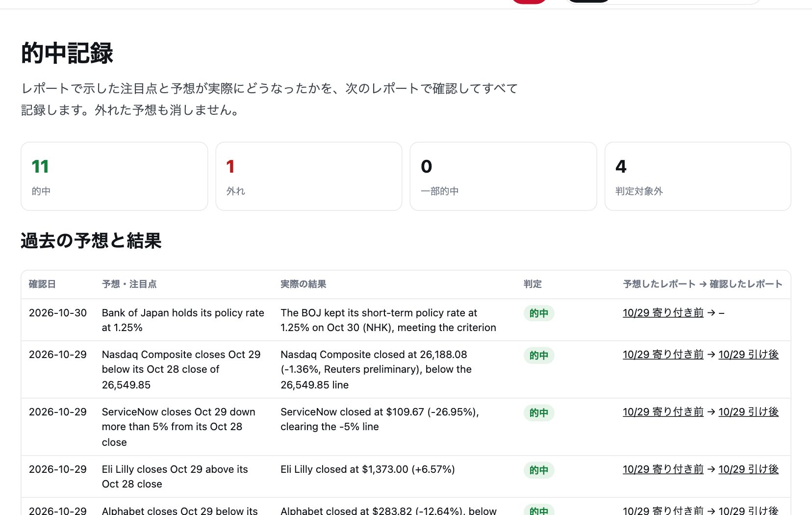Click the 判定 column header
The height and width of the screenshot is (515, 812).
click(x=533, y=284)
